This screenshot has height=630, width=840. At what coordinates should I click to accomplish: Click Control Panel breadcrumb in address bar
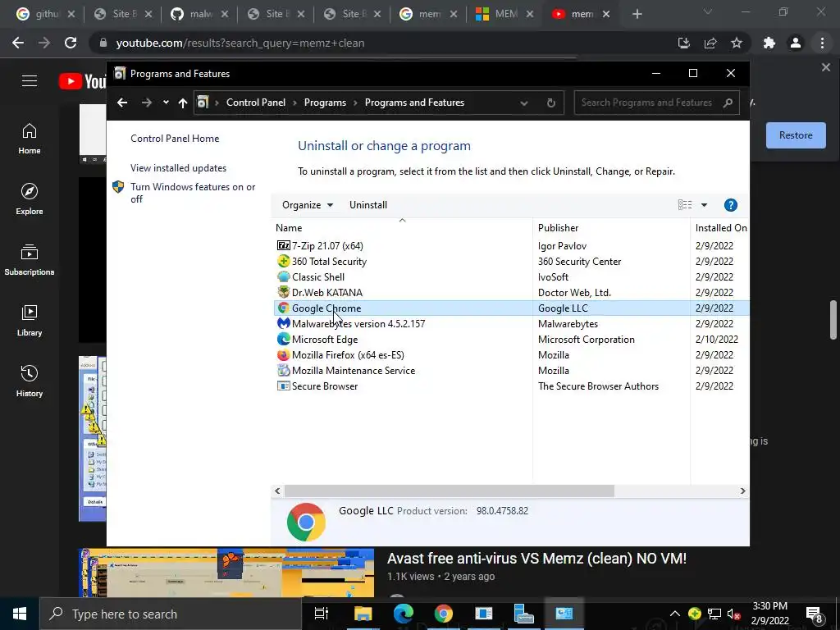point(256,103)
